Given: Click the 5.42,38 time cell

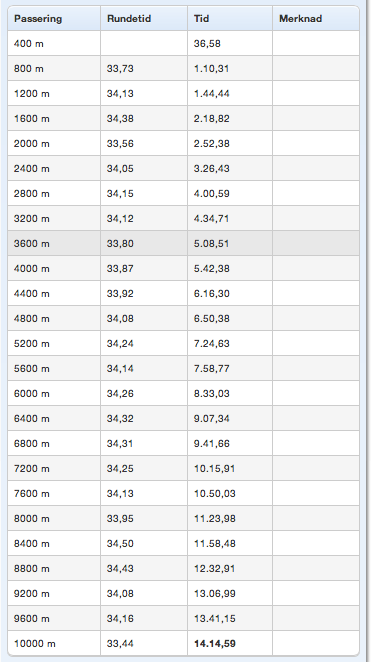Looking at the screenshot, I should tap(211, 269).
